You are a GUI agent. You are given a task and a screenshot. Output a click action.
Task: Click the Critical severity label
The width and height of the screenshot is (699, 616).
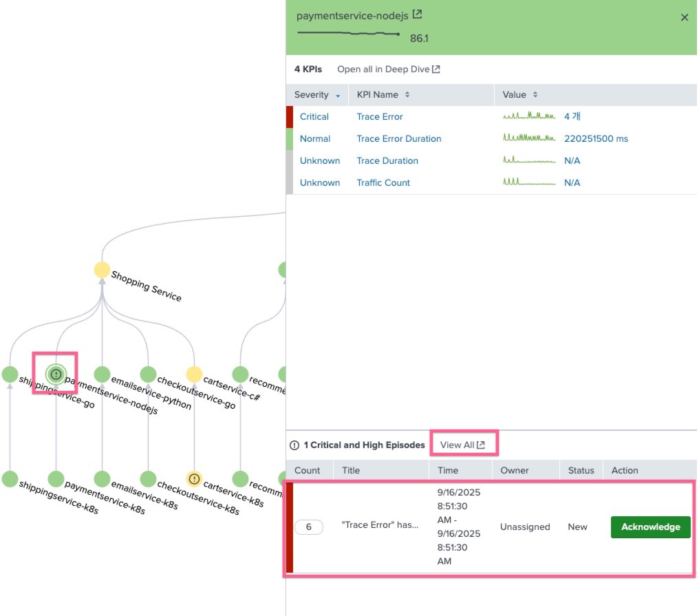pyautogui.click(x=314, y=116)
